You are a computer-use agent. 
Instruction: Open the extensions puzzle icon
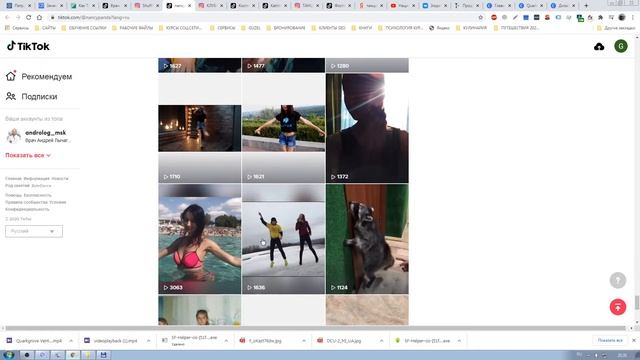pyautogui.click(x=600, y=18)
